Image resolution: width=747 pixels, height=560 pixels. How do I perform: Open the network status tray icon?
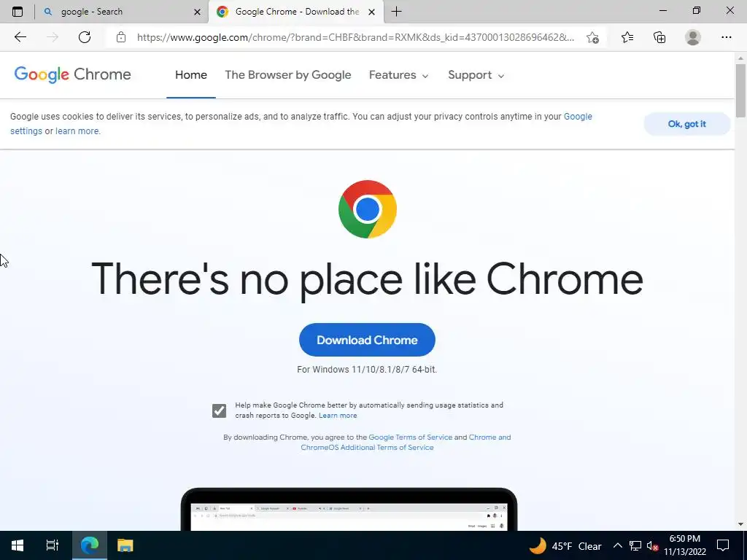pyautogui.click(x=635, y=545)
